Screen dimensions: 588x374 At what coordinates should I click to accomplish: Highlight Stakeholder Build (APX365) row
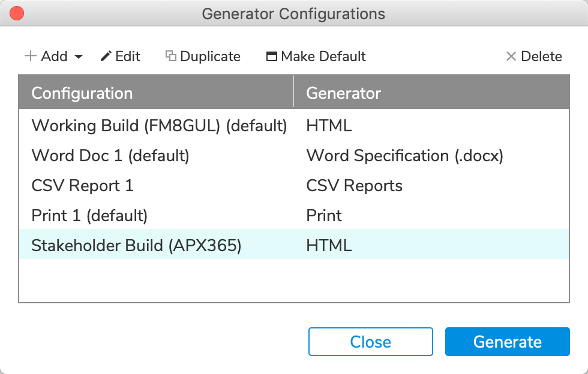click(x=136, y=246)
